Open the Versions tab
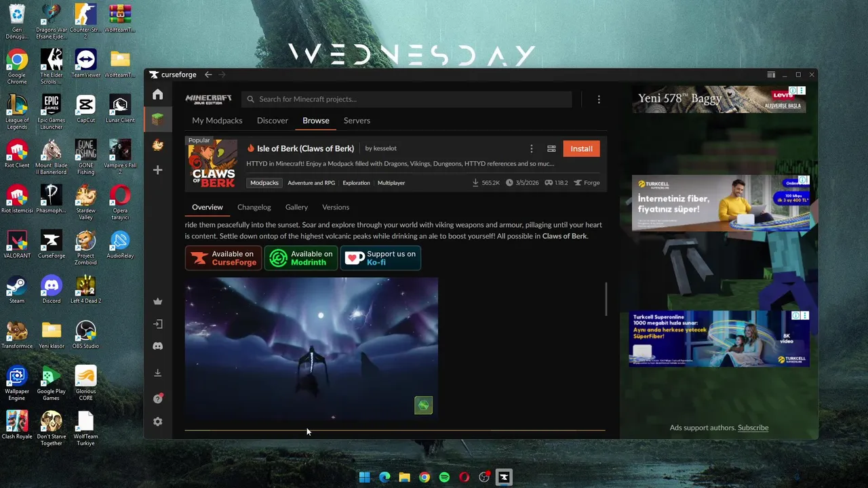Screen dimensions: 868x488 pyautogui.click(x=336, y=207)
